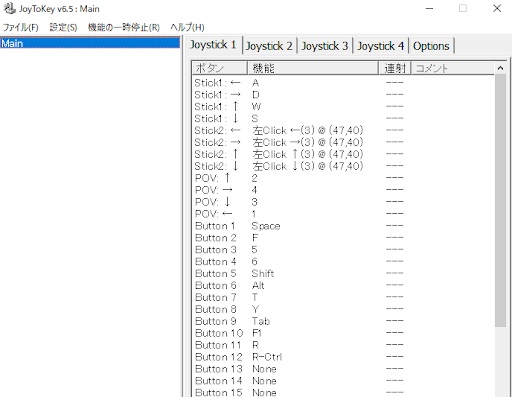Select the POV → row mapped to 4
The image size is (512, 397).
click(x=343, y=190)
